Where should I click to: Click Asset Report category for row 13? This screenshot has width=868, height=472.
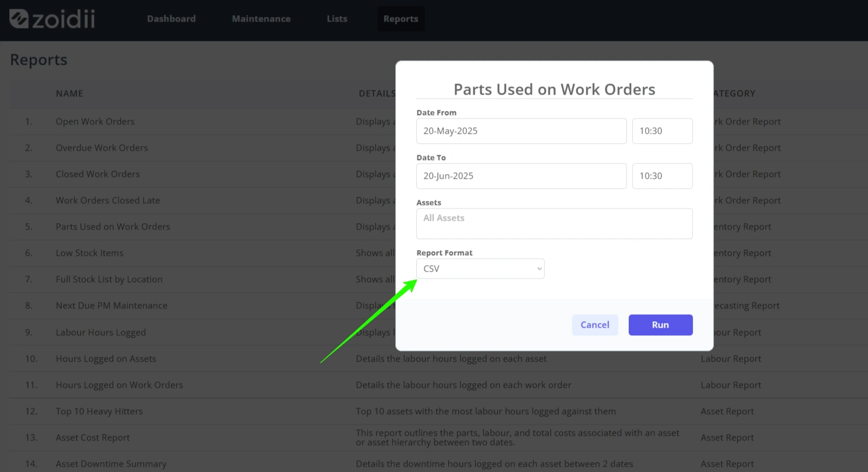(727, 438)
